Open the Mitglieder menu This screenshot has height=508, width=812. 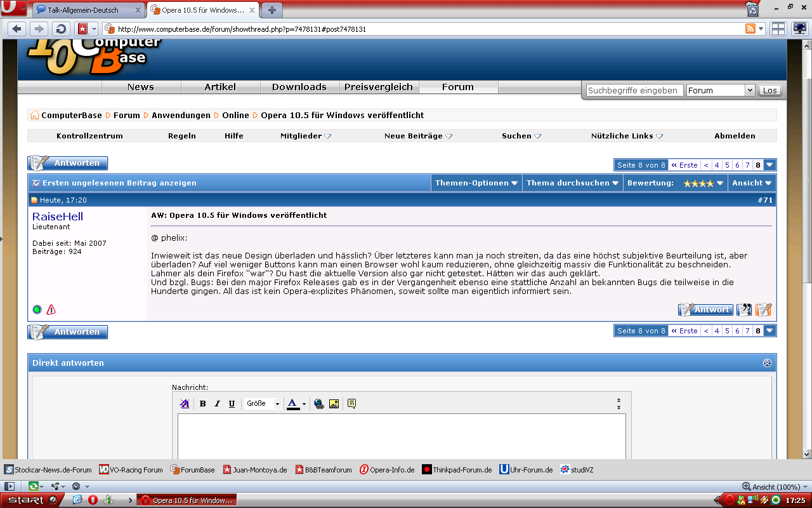pyautogui.click(x=306, y=136)
